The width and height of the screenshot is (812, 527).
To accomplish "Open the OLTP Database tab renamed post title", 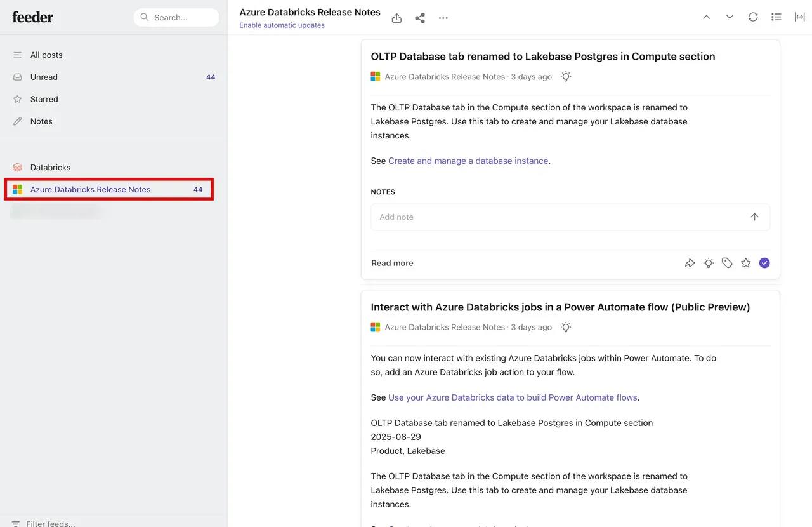I will 543,57.
